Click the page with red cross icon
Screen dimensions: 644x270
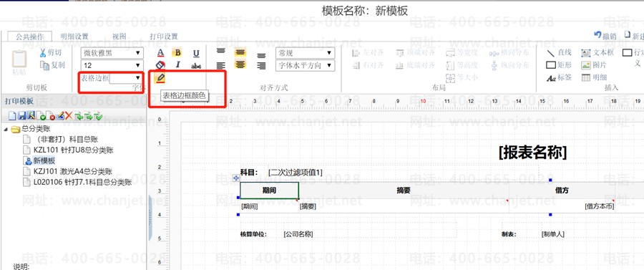[x=51, y=116]
